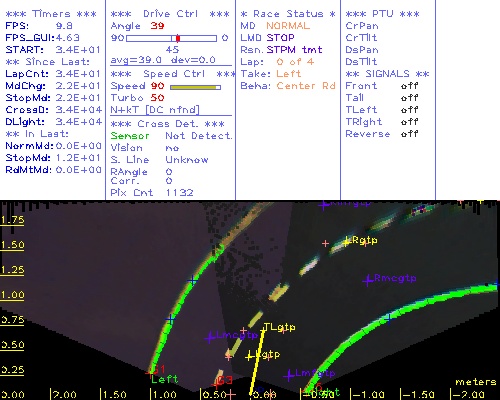Click the Pix Cnt value 1132
This screenshot has height=400, width=500.
pyautogui.click(x=179, y=193)
